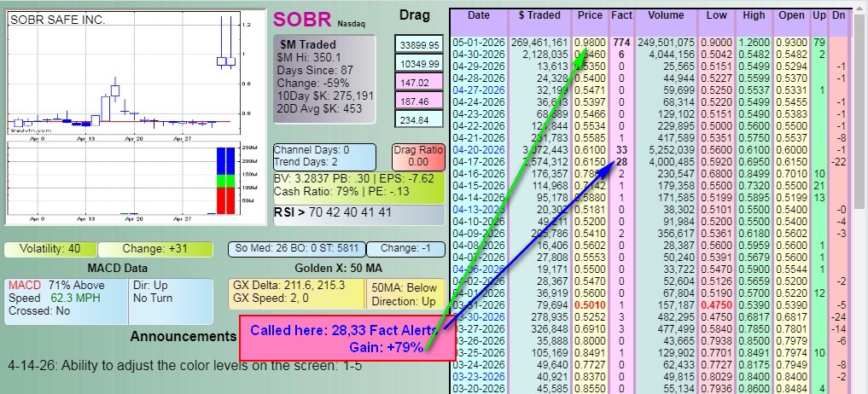This screenshot has width=868, height=394.
Task: Click the Drag value 10349.99 box
Action: point(419,64)
